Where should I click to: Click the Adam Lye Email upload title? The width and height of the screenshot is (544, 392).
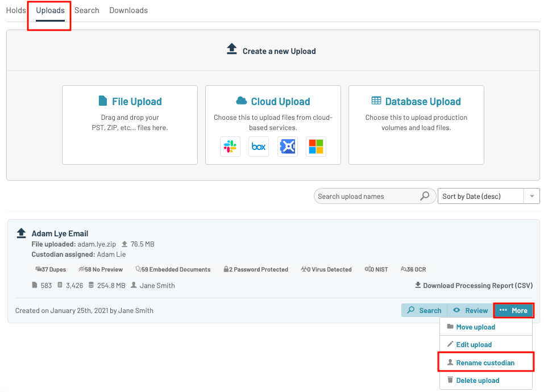60,233
